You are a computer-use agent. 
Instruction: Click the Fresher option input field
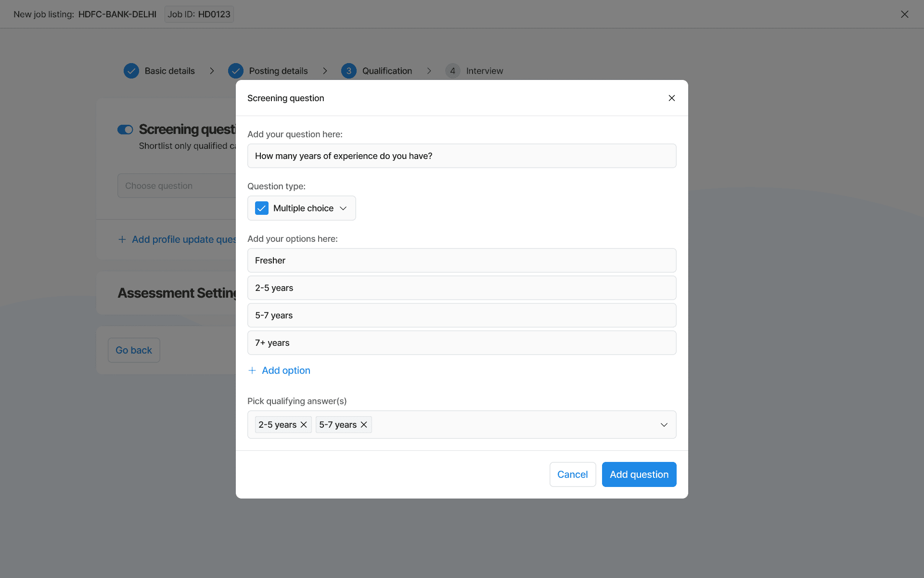pos(462,261)
